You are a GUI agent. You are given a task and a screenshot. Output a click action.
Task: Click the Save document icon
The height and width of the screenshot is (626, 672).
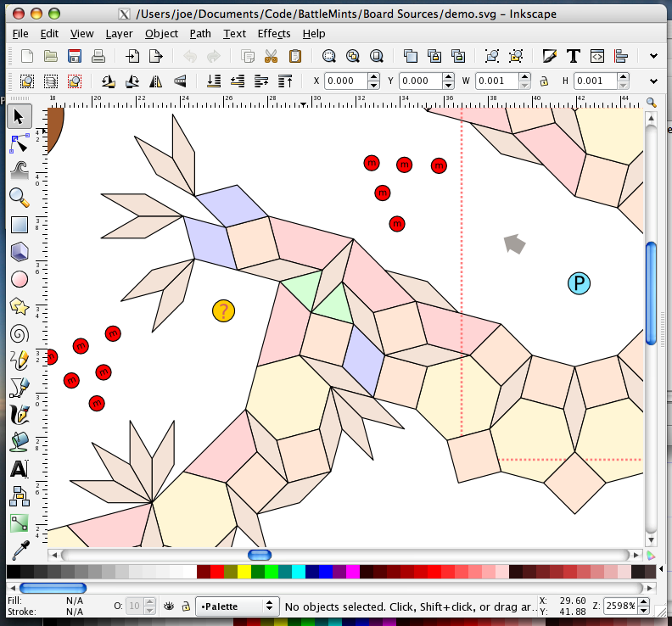(x=75, y=56)
